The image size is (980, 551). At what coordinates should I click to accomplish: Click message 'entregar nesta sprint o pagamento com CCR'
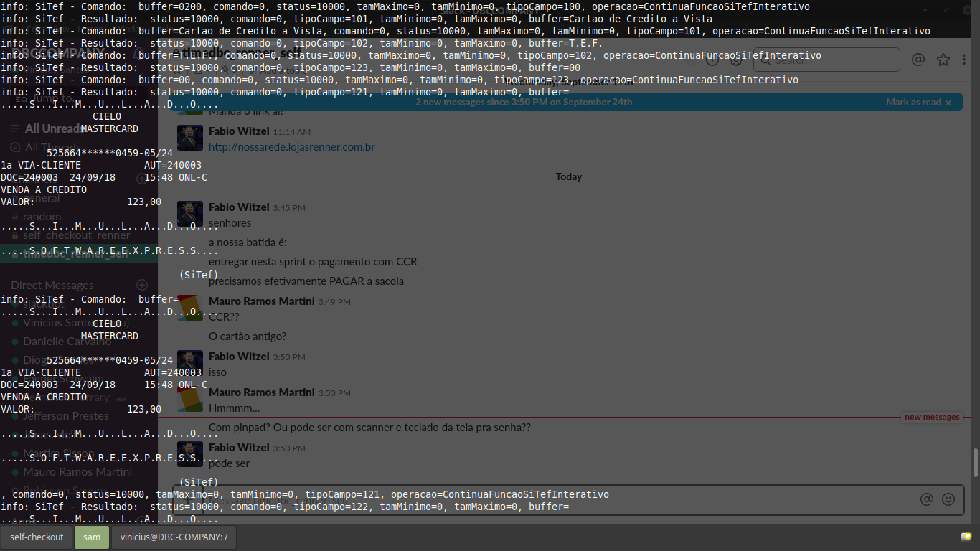click(313, 262)
